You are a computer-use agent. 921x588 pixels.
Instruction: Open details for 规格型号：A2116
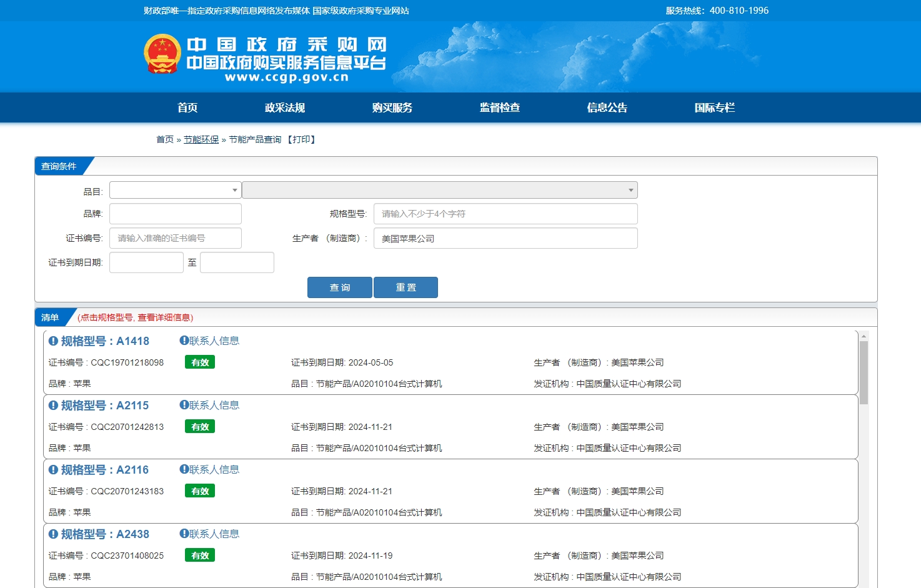pyautogui.click(x=105, y=470)
